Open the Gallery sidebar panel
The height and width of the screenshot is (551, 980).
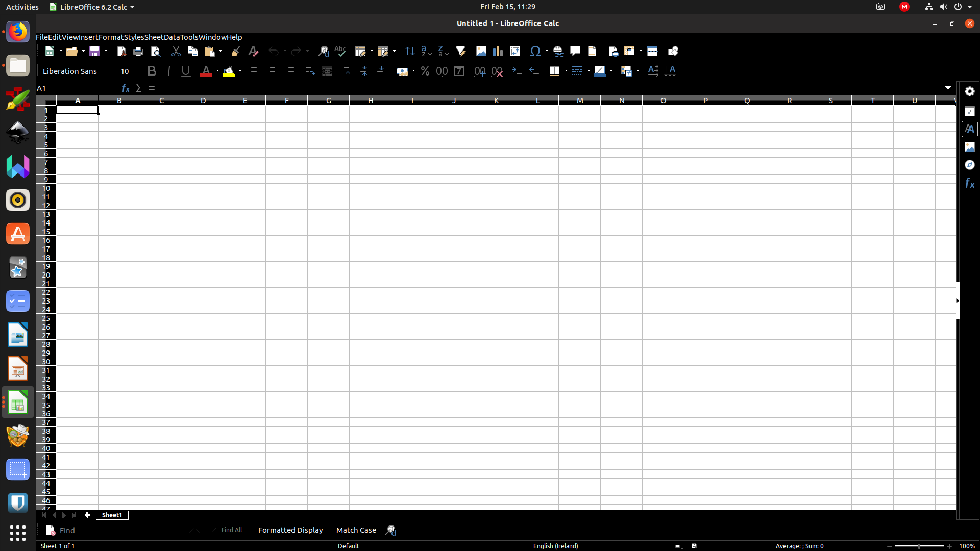(970, 147)
